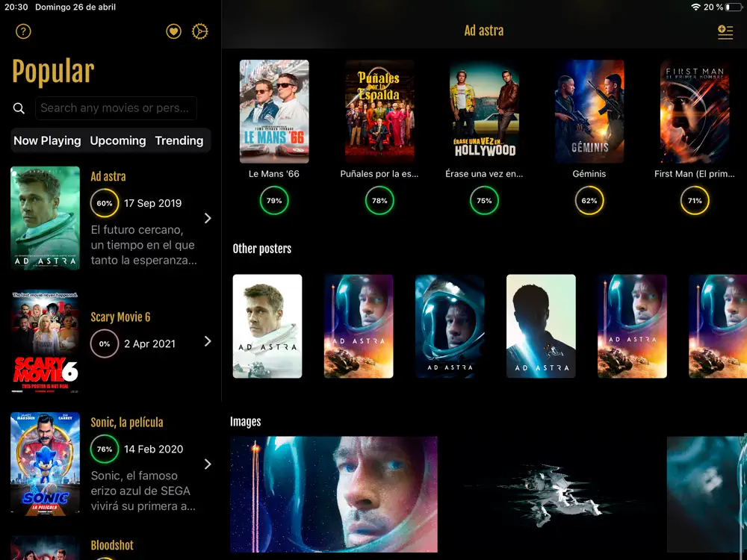Click the 20:30 clock in status bar
This screenshot has width=747, height=560.
16,7
